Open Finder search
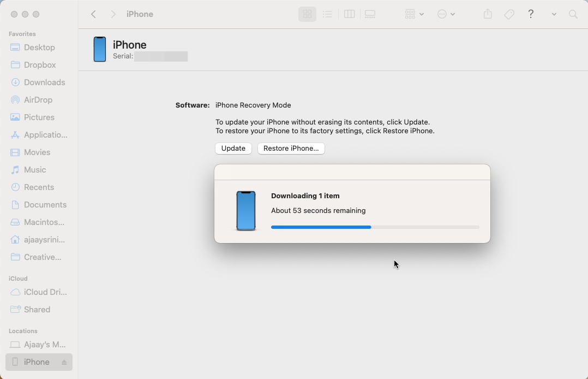The height and width of the screenshot is (379, 588). coord(573,14)
